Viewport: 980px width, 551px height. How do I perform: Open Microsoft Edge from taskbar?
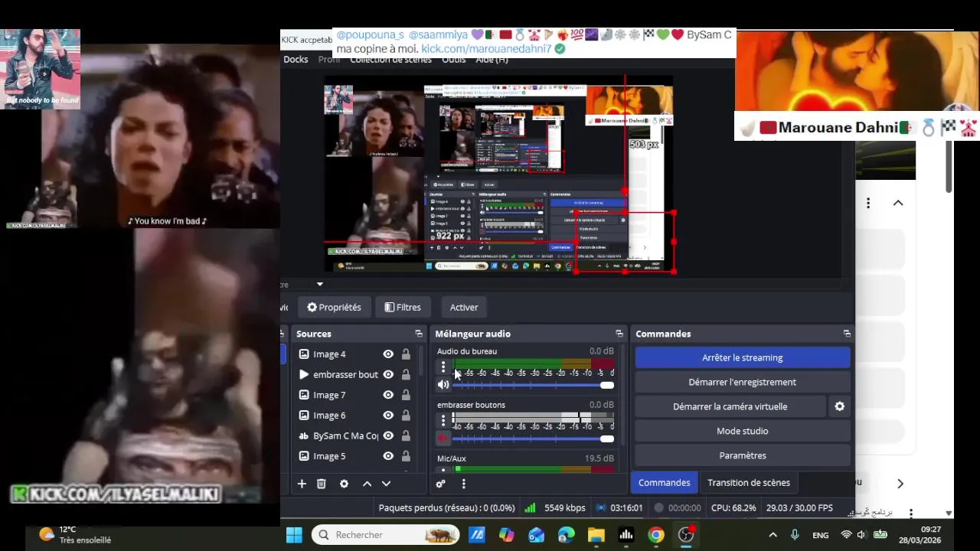tap(566, 535)
